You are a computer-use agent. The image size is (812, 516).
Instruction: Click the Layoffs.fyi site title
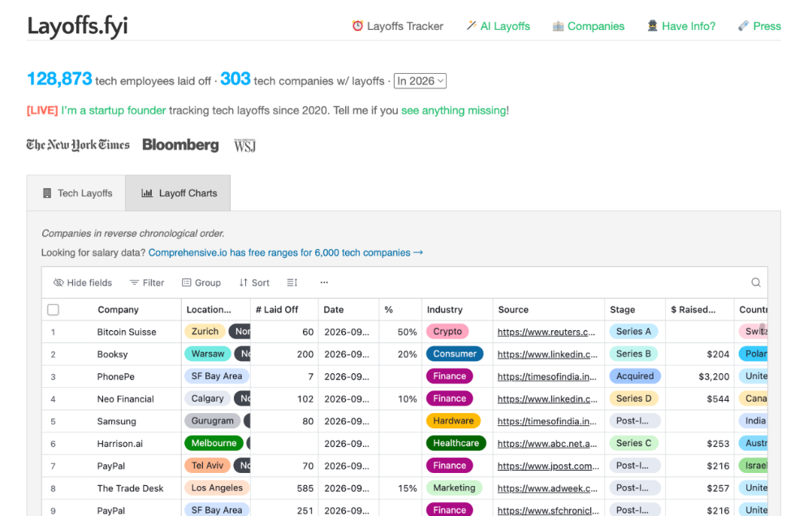point(77,26)
